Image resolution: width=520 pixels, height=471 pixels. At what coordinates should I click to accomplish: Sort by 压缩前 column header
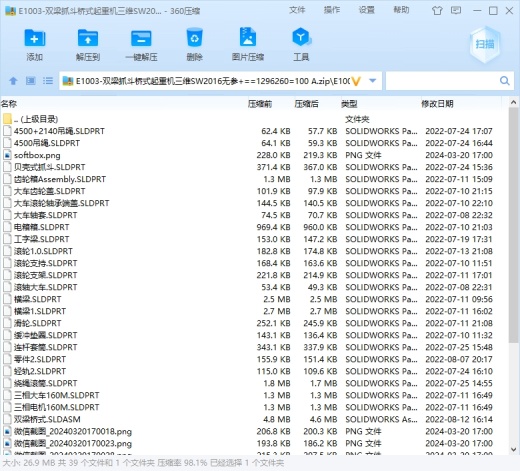[x=260, y=104]
